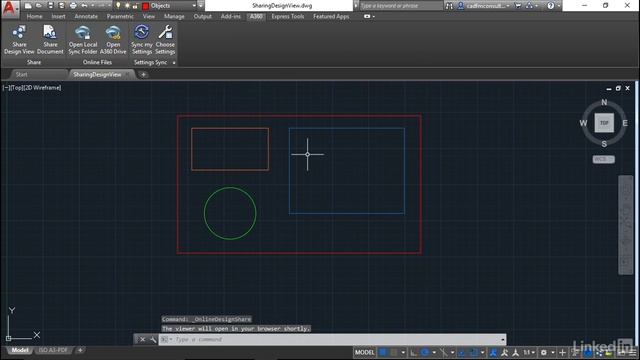The image size is (640, 360).
Task: Click Share Design View icon
Action: [x=19, y=33]
